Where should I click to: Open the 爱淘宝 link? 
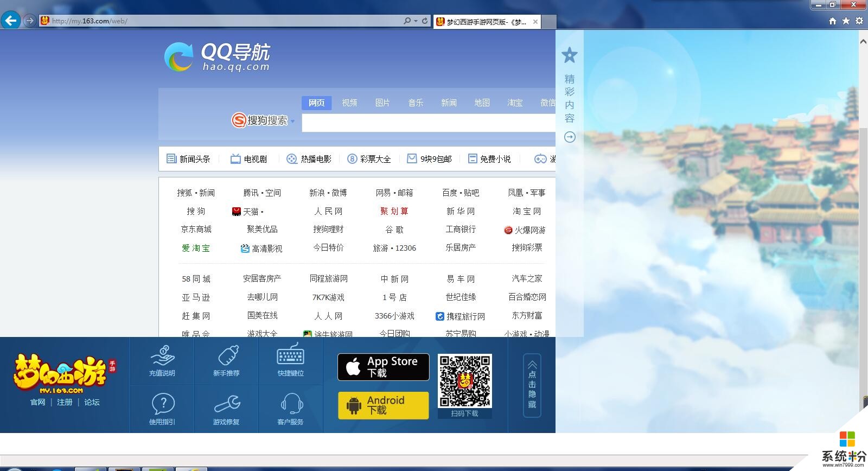point(196,248)
